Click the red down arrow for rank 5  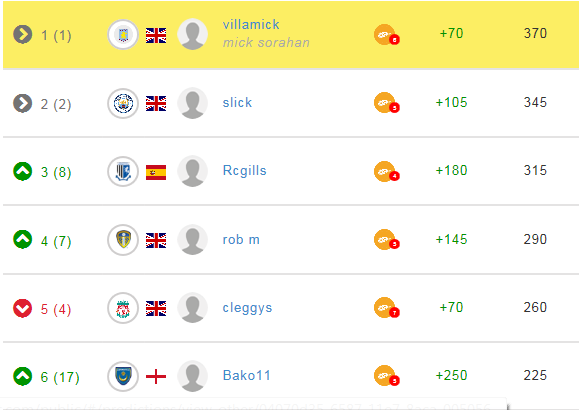tap(23, 308)
